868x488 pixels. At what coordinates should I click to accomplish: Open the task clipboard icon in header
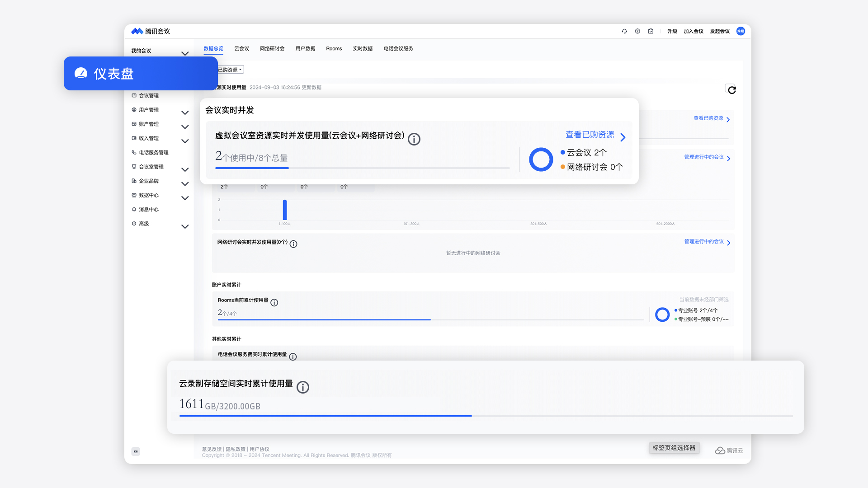coord(651,31)
